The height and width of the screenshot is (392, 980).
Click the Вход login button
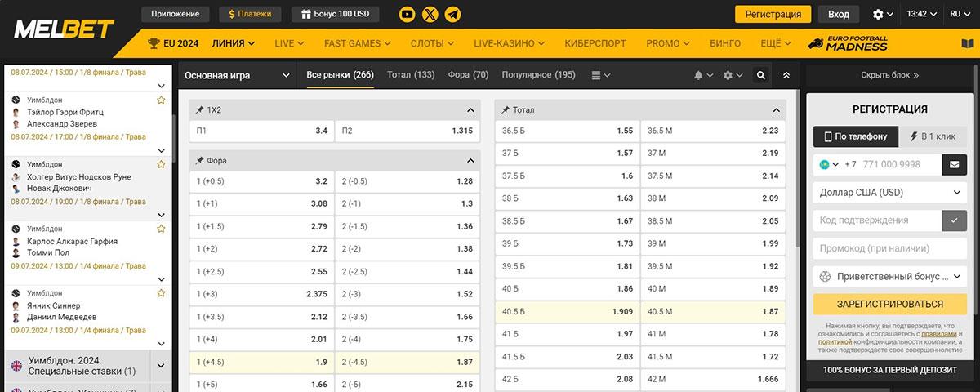click(838, 14)
